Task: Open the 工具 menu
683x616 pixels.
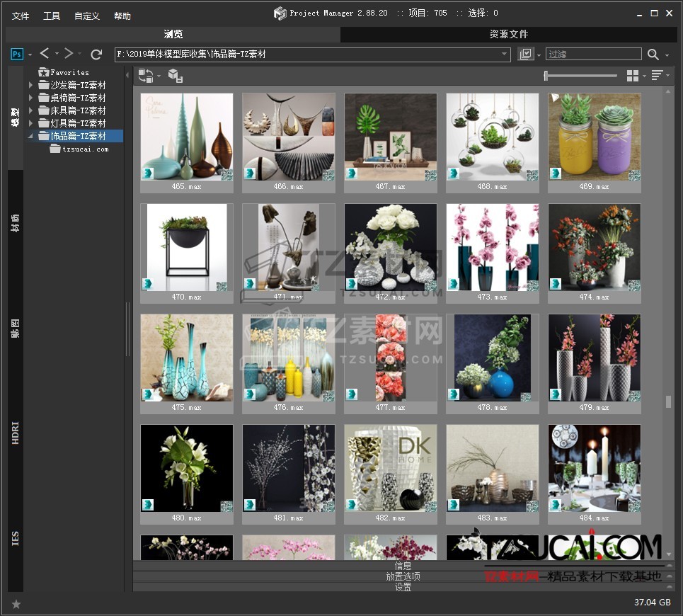Action: 52,16
